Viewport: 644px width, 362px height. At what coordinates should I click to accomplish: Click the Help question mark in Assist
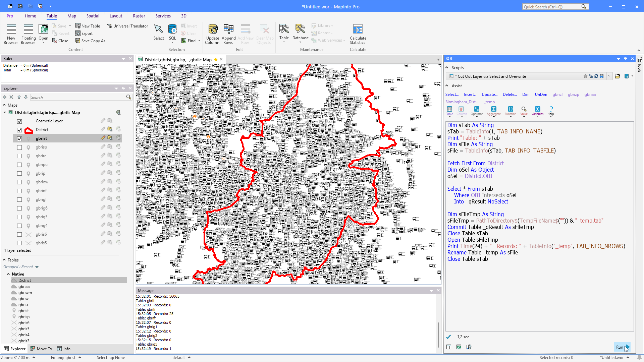point(551,111)
